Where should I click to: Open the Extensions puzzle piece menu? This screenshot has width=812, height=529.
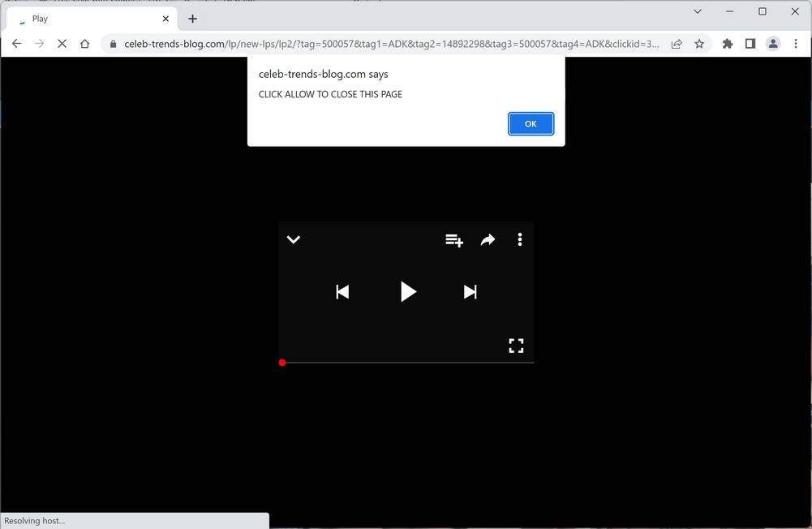(728, 44)
